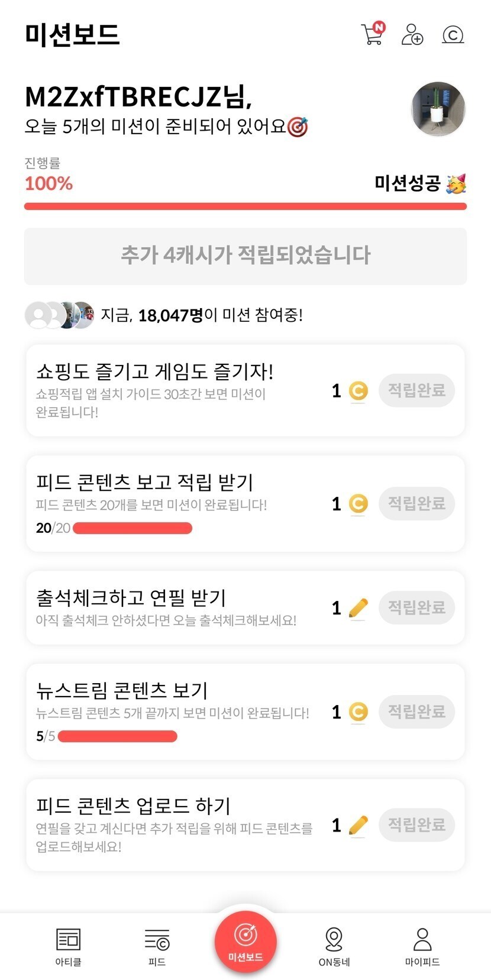This screenshot has width=491, height=980.
Task: Tap the profile picture thumbnail
Action: click(438, 109)
